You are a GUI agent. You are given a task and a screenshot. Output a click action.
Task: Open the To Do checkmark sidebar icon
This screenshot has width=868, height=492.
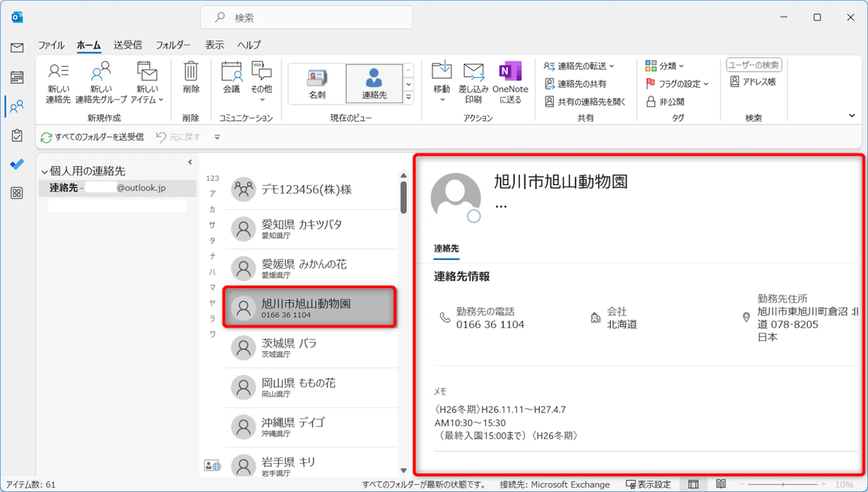pos(17,164)
